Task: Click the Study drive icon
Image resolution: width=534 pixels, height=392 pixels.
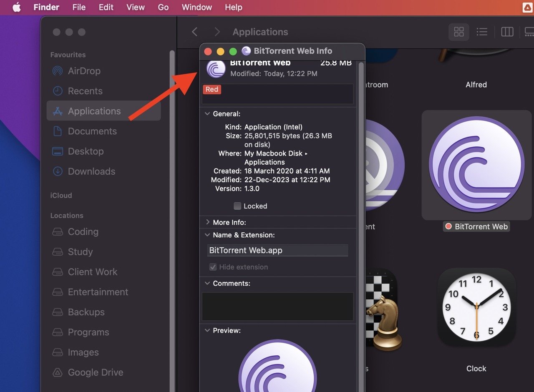Action: click(57, 252)
